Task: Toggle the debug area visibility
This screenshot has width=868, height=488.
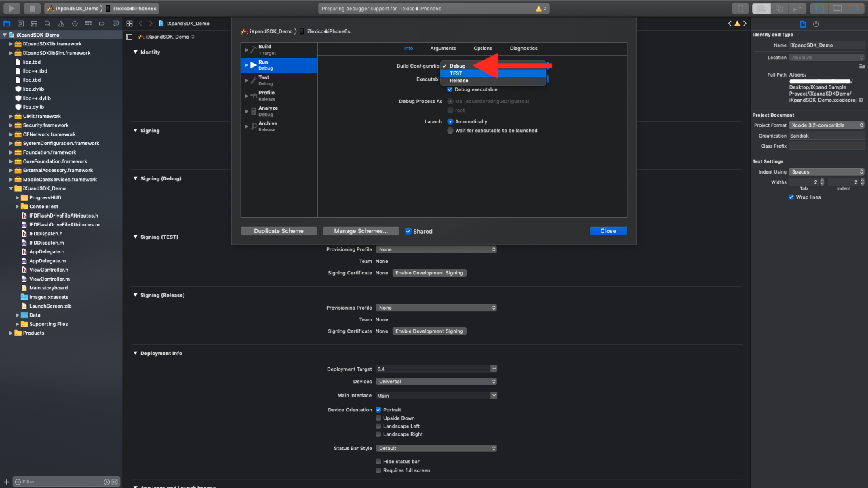Action: click(x=837, y=8)
